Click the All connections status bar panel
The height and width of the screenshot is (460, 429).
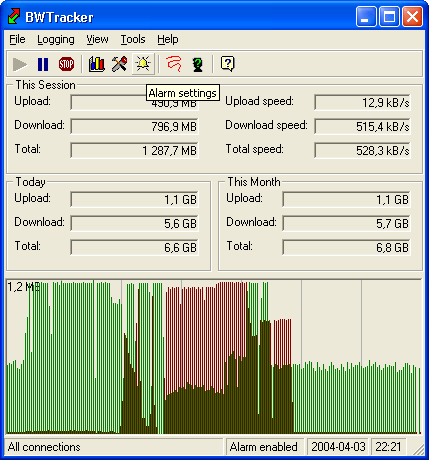[x=114, y=447]
